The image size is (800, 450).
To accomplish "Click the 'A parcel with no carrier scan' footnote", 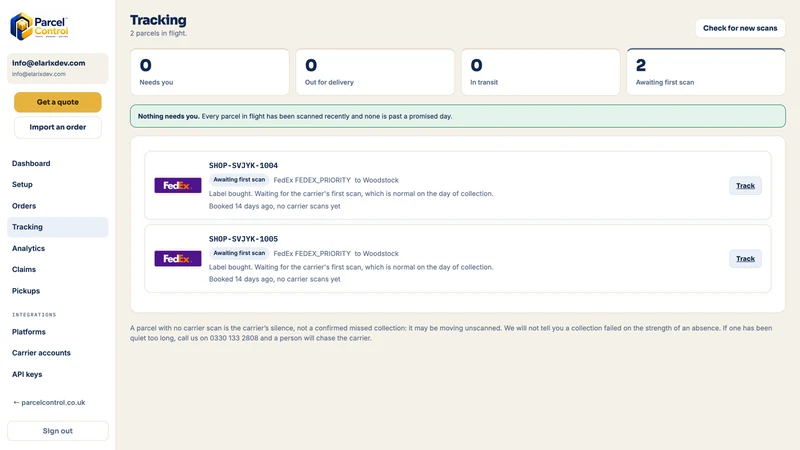I will point(451,333).
